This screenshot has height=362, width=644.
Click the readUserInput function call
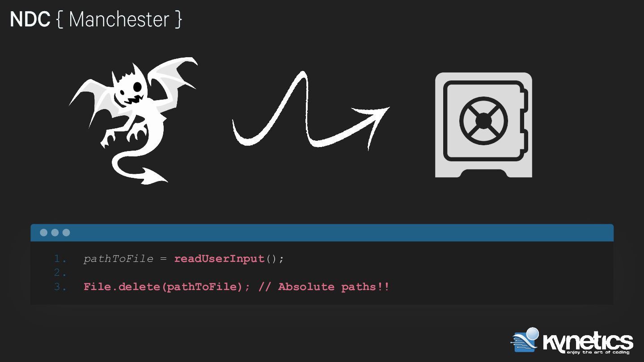coord(229,259)
